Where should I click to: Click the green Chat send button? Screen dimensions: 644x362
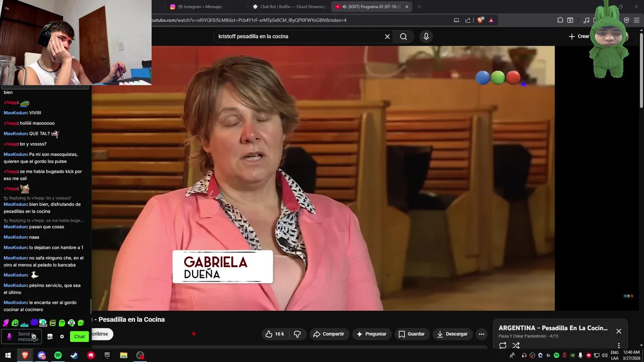79,336
